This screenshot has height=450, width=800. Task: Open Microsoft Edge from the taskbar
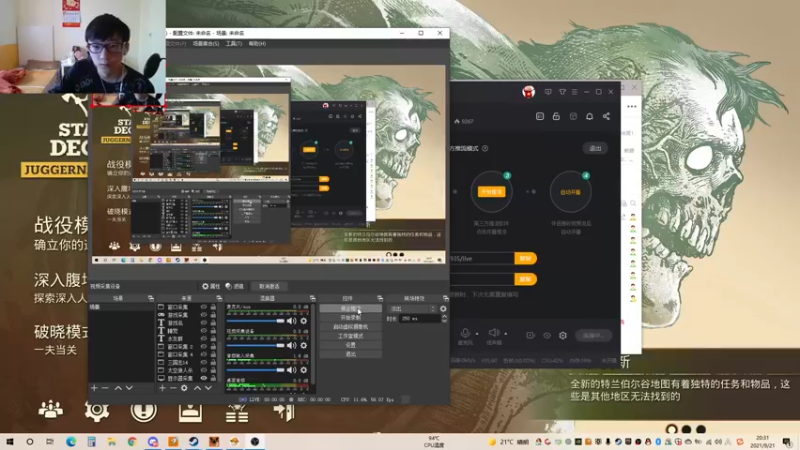[x=71, y=441]
